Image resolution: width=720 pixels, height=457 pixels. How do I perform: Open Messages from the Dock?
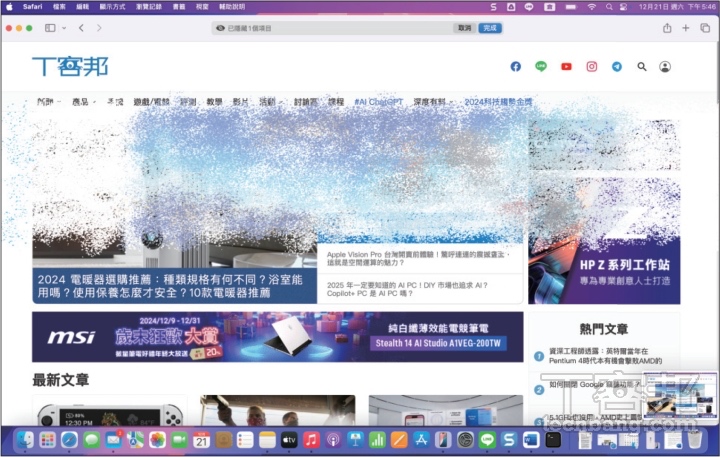[x=92, y=440]
